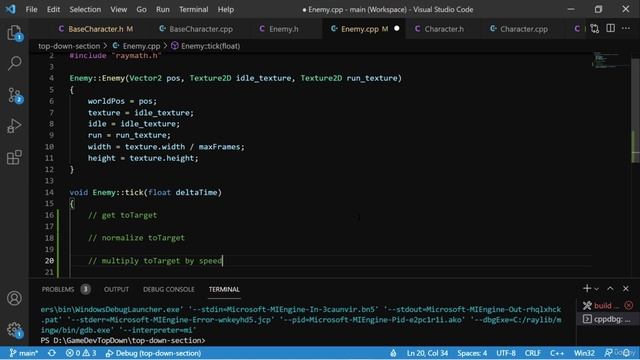640x360 pixels.
Task: Change file encoding UTF-8
Action: click(x=506, y=353)
